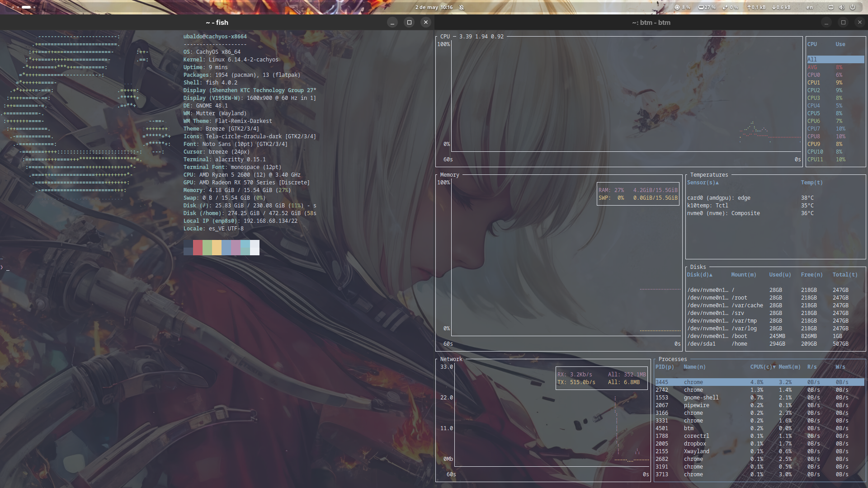Sort temperatures by Temp(t) column header
868x488 pixels.
[811, 183]
